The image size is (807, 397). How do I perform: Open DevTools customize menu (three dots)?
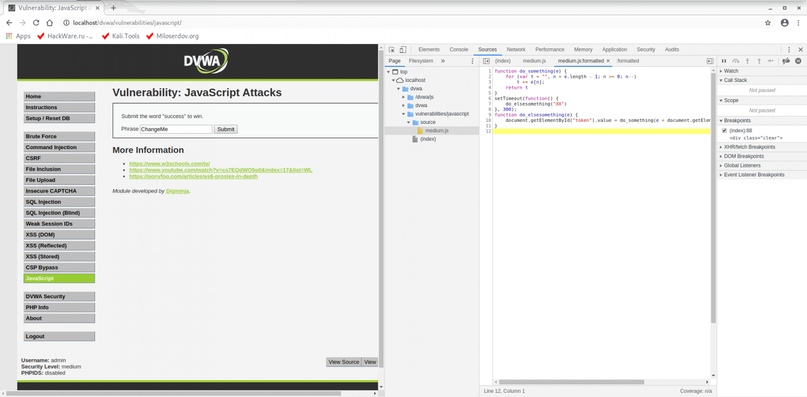tap(789, 49)
